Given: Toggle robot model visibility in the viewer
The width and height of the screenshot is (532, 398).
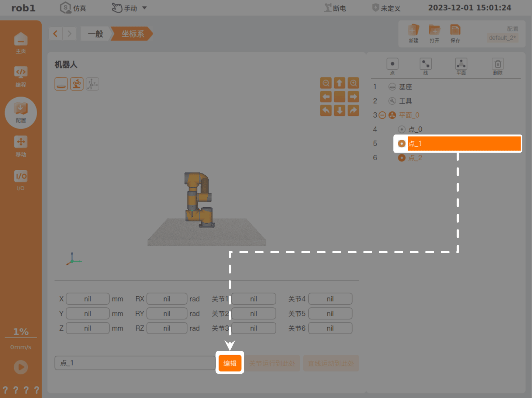Looking at the screenshot, I should pyautogui.click(x=77, y=84).
